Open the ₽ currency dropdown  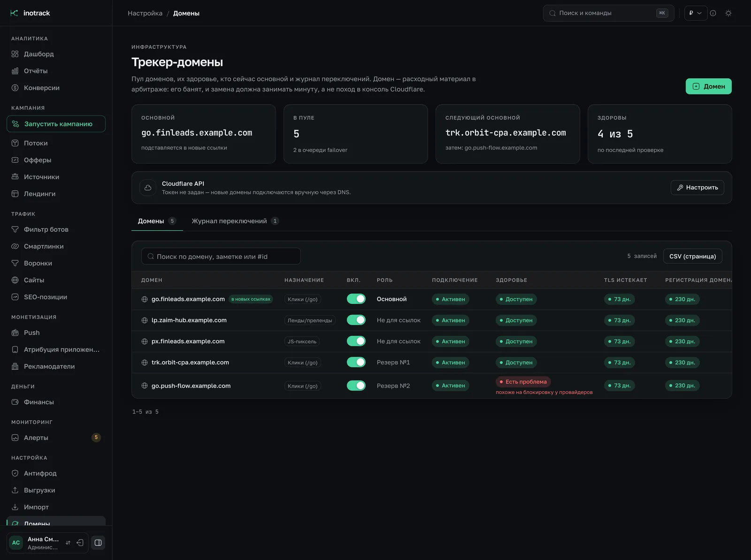696,13
